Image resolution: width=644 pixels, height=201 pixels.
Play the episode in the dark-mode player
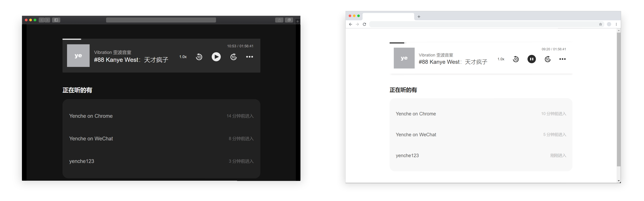pos(216,57)
